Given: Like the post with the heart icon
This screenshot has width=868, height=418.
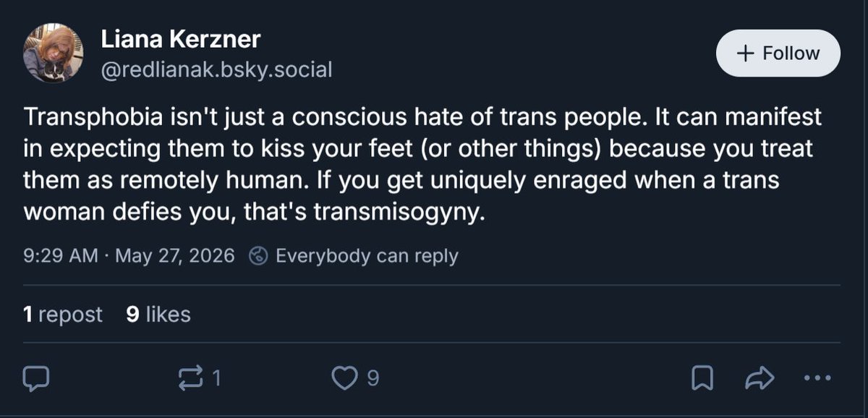Looking at the screenshot, I should pyautogui.click(x=345, y=377).
